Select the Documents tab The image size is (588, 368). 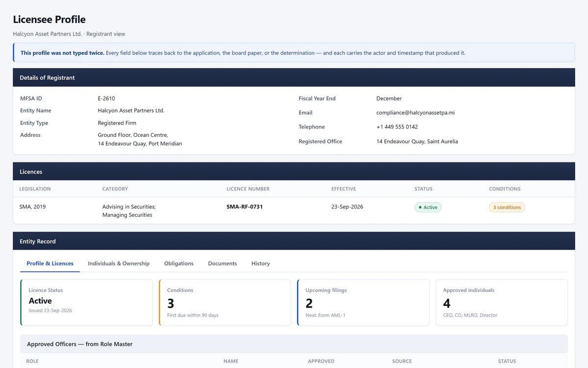point(222,263)
